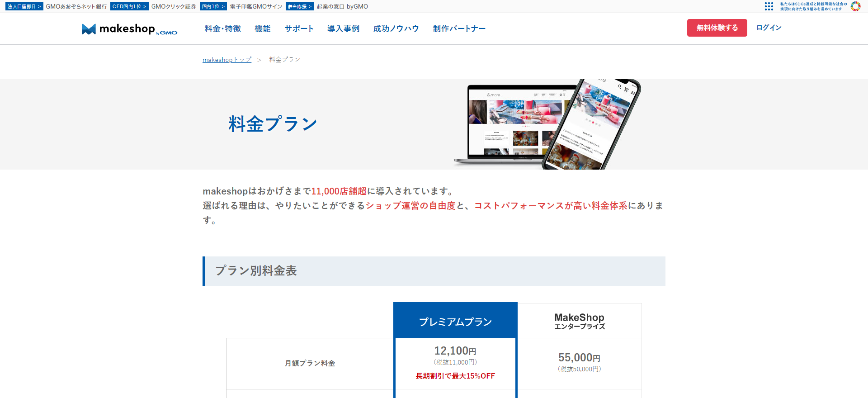The width and height of the screenshot is (868, 398).
Task: Click the SDGs message text link
Action: pyautogui.click(x=813, y=6)
